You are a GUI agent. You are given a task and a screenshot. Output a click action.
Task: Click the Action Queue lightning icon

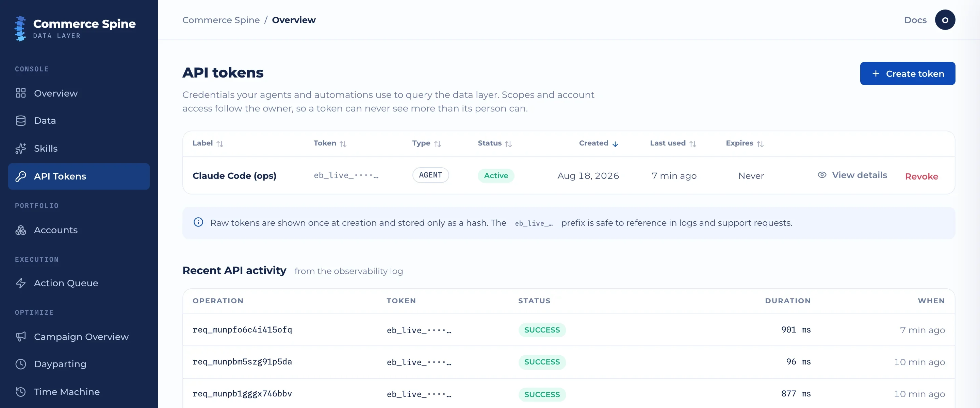[20, 283]
